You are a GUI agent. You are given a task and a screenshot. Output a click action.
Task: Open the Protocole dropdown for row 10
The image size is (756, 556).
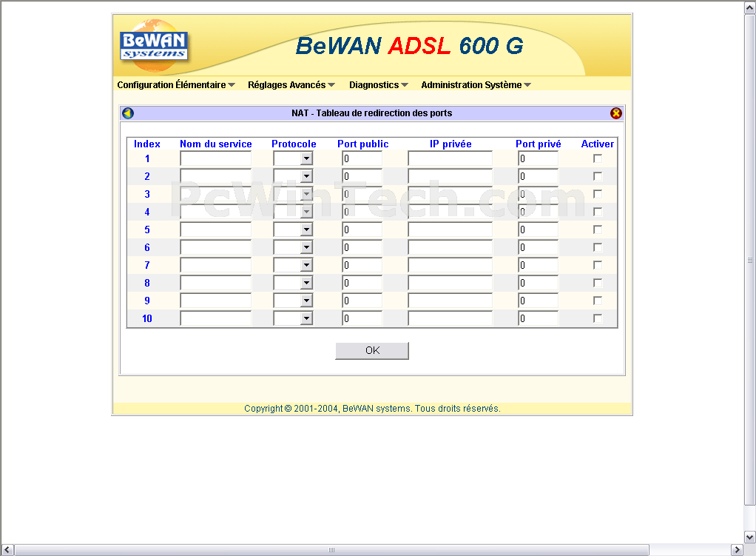[x=293, y=318]
